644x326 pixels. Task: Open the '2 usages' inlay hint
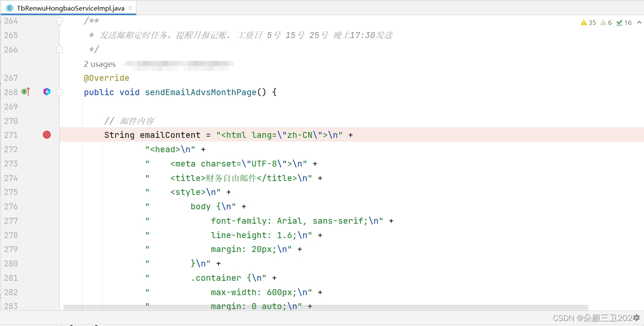click(100, 64)
